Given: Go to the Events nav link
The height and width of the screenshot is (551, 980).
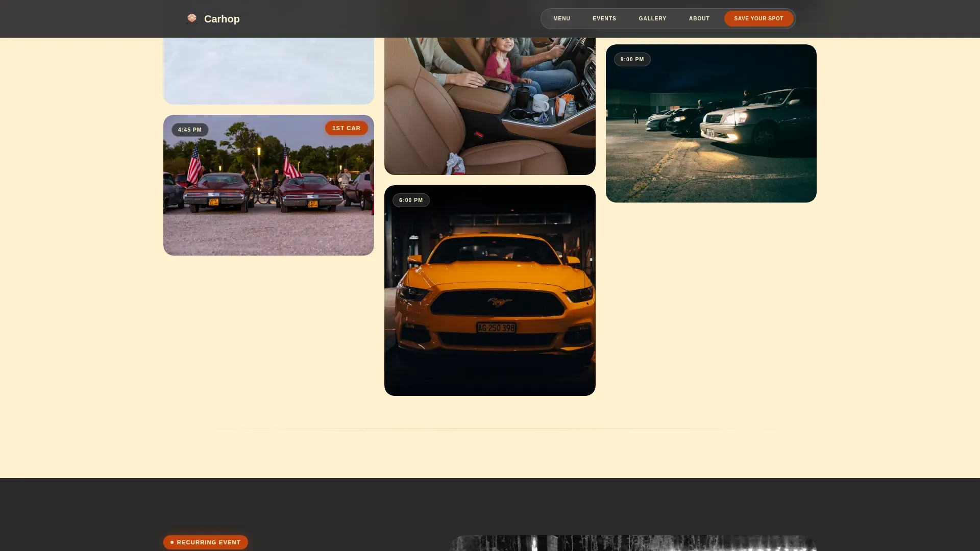Looking at the screenshot, I should [604, 19].
